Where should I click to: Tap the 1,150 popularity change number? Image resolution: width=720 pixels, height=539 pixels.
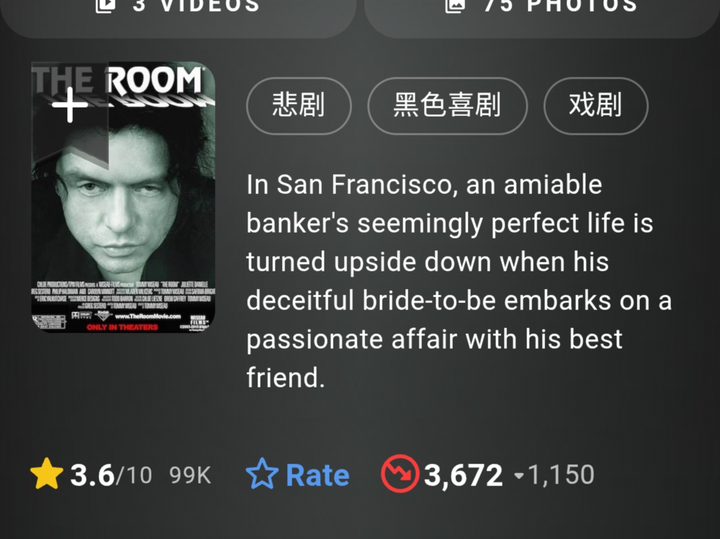561,475
